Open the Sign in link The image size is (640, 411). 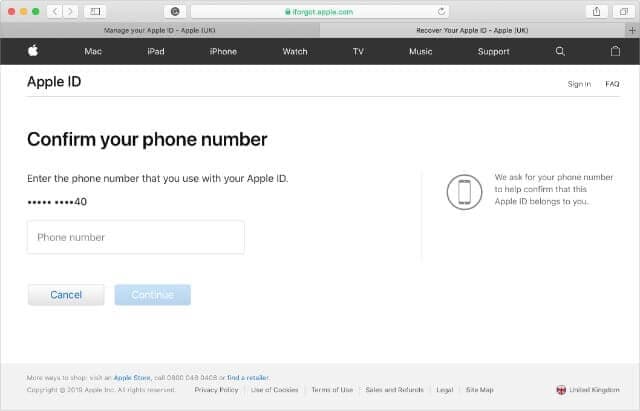pos(579,84)
